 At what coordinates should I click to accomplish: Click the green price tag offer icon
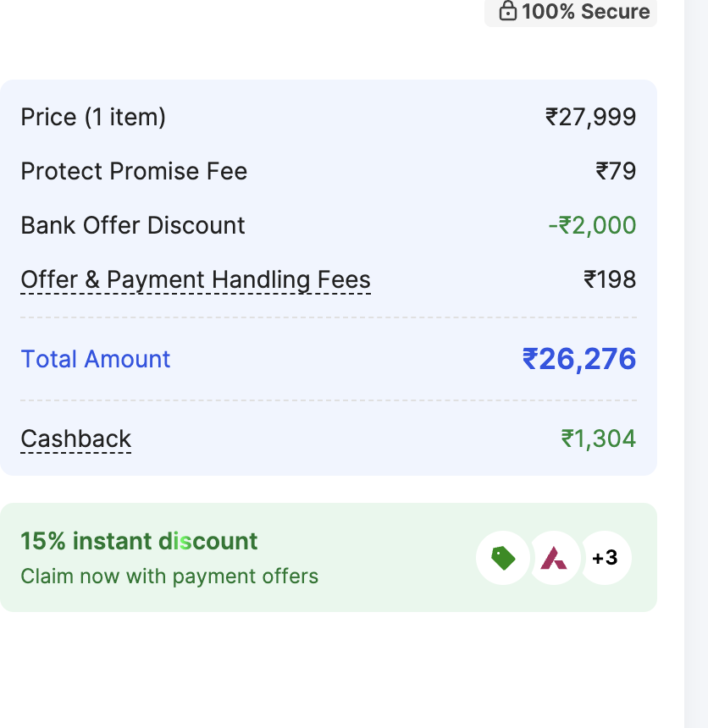pyautogui.click(x=503, y=558)
